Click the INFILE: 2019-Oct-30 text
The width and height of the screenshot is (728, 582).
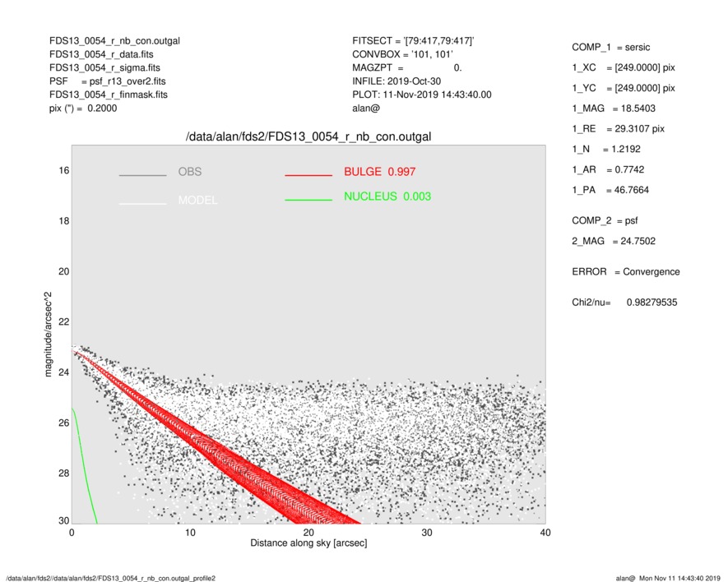396,81
